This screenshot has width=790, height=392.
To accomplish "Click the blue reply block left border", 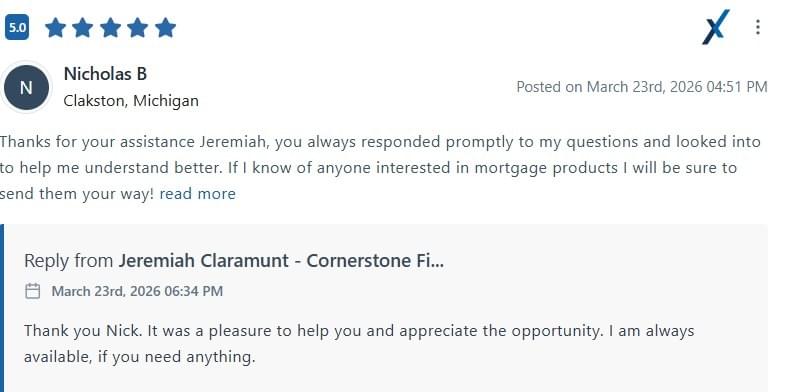I will tap(2, 308).
